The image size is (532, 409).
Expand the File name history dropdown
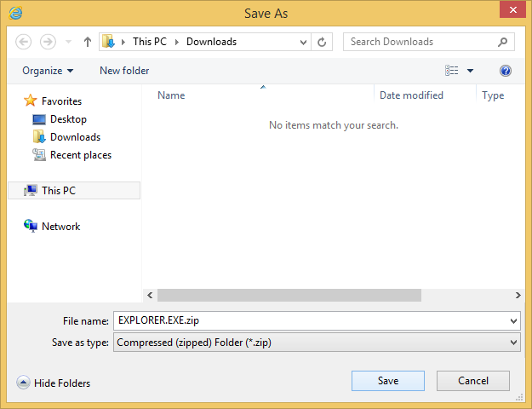512,321
